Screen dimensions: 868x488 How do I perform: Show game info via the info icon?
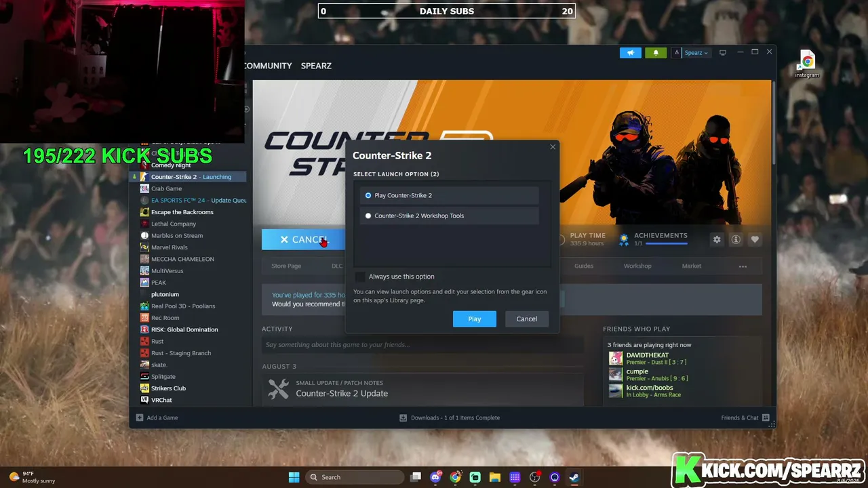point(736,239)
